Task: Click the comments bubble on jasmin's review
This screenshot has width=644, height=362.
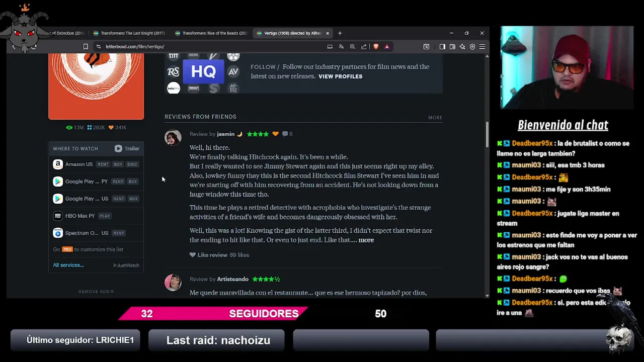Action: [x=285, y=134]
